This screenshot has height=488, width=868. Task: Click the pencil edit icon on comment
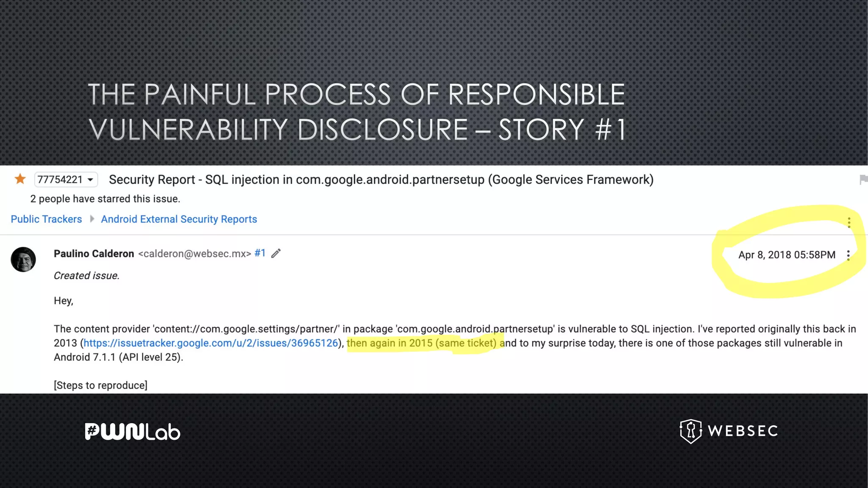point(276,253)
